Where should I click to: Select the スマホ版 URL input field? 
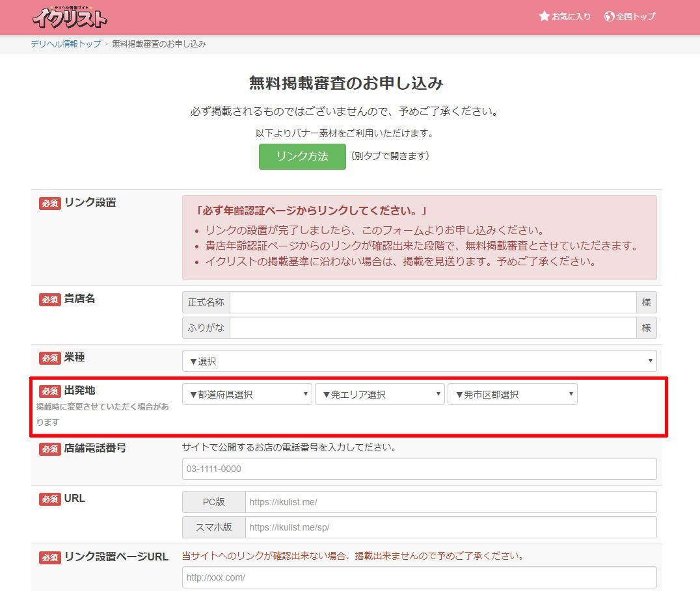[x=450, y=527]
